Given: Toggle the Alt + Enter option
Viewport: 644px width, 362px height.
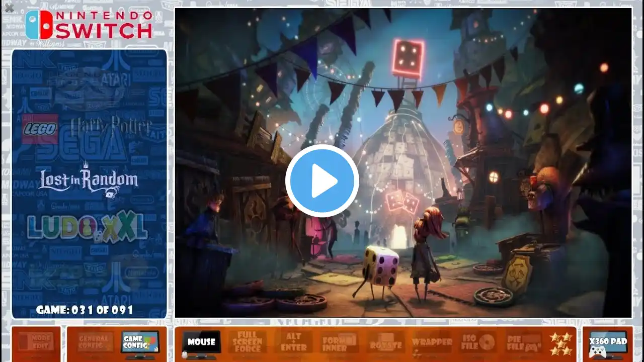Looking at the screenshot, I should 293,342.
